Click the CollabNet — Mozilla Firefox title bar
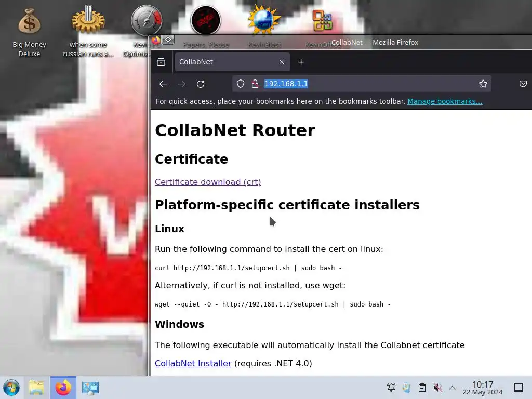This screenshot has height=399, width=532. pyautogui.click(x=375, y=43)
